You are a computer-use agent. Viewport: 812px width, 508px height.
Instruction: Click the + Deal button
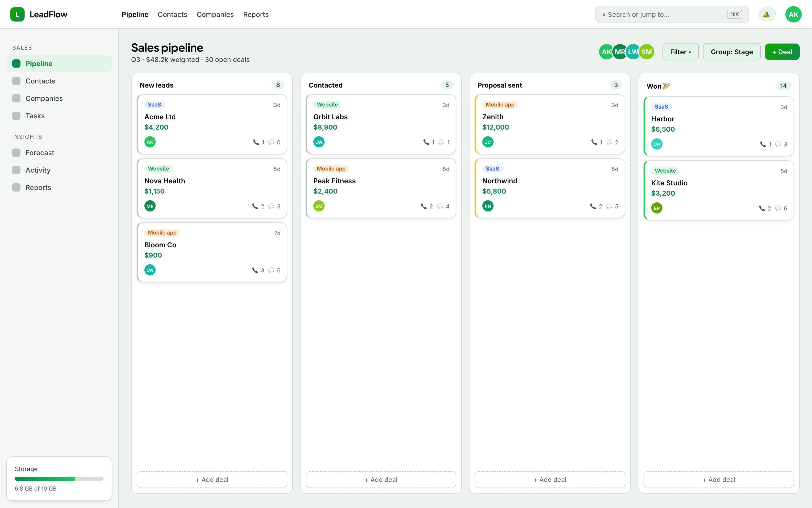coord(782,52)
